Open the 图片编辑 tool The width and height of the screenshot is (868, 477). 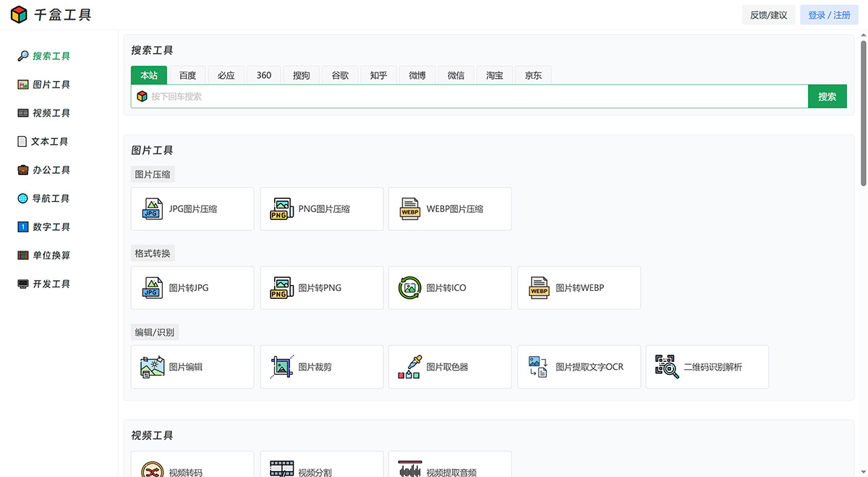[192, 367]
